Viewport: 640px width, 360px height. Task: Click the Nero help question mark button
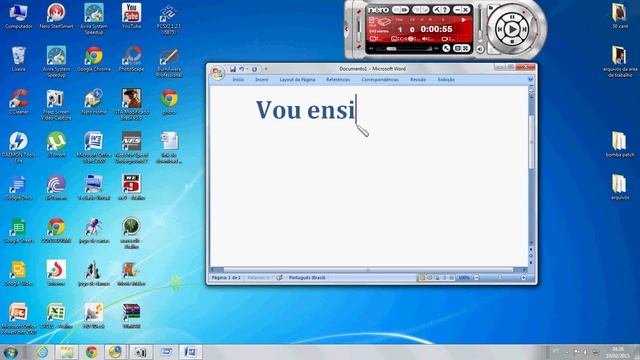[x=445, y=9]
